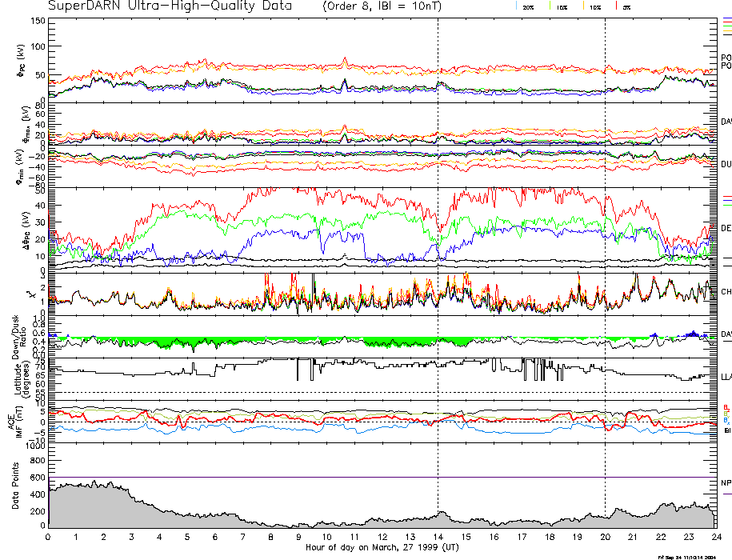Click the 20% legend entry at top
This screenshot has height=560, width=732.
click(527, 6)
